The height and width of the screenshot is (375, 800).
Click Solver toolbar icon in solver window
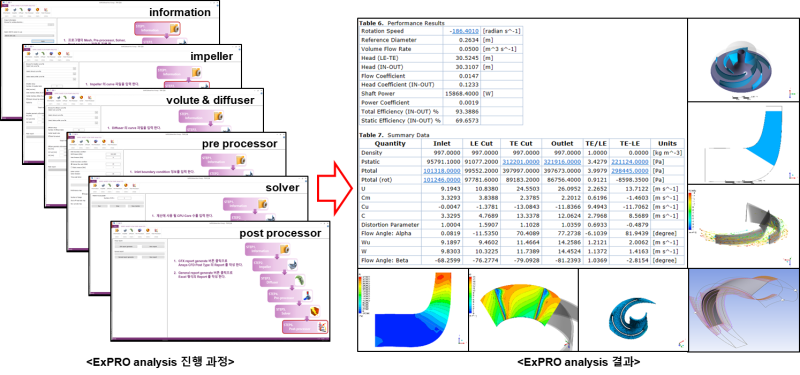point(126,186)
